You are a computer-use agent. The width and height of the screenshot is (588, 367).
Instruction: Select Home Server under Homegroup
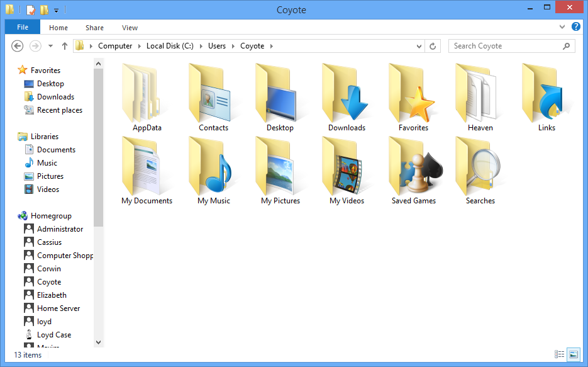click(x=58, y=308)
